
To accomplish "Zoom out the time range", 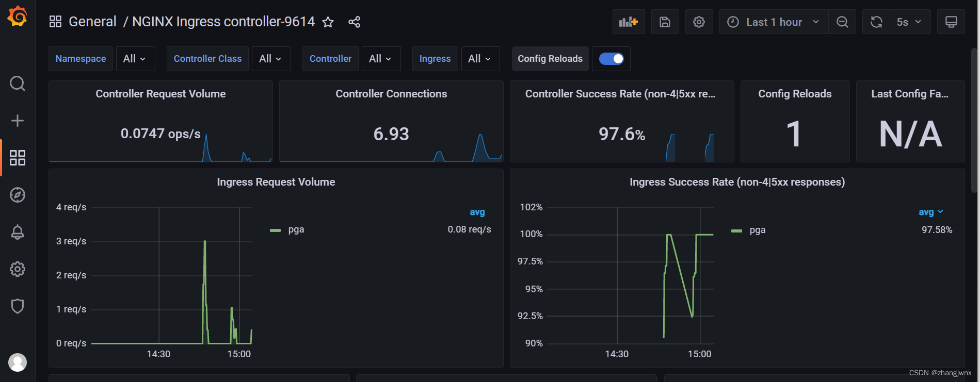I will coord(842,22).
